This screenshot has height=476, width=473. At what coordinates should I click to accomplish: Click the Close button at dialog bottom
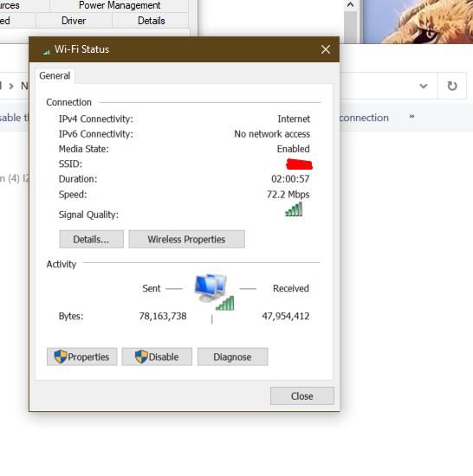coord(302,396)
